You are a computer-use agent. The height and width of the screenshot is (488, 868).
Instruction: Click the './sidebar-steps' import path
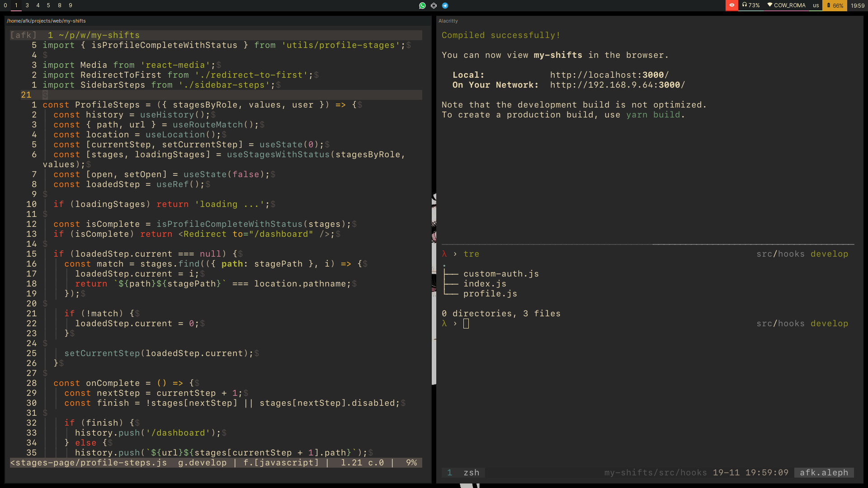[x=224, y=85]
